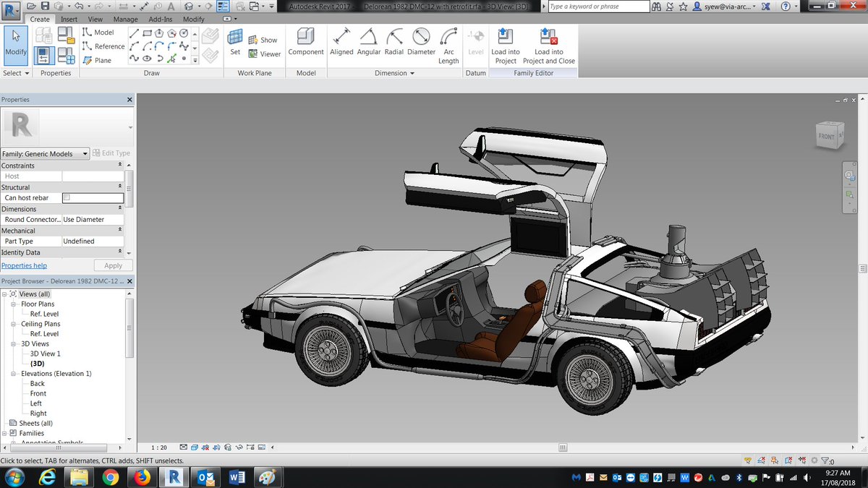Viewport: 868px width, 488px height.
Task: Open Google Chrome from the taskbar
Action: tap(111, 477)
